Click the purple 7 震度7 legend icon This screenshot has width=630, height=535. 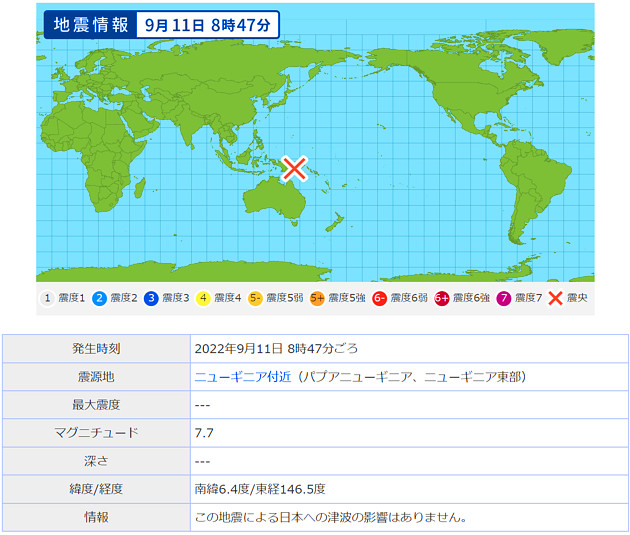503,298
